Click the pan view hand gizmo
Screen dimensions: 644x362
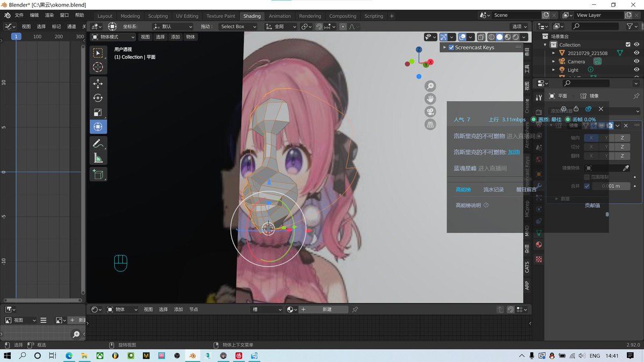(430, 99)
